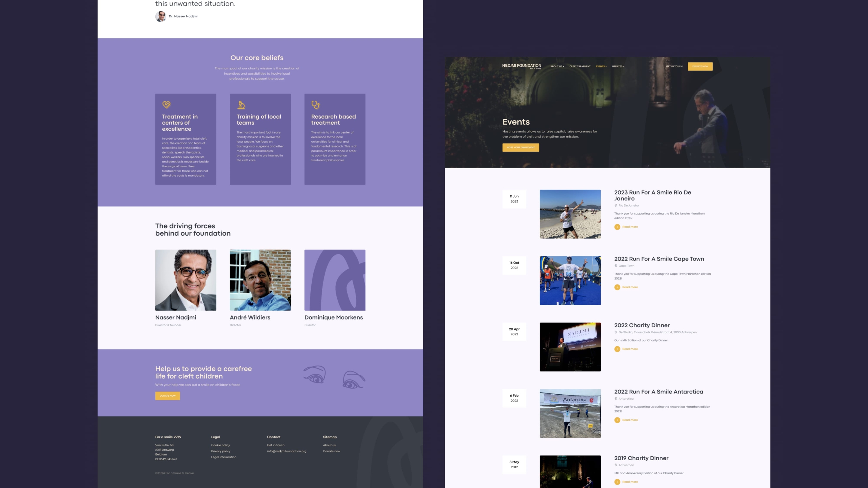868x488 pixels.
Task: Click the 2022 Run For A Smile Antarctica title
Action: click(x=659, y=392)
